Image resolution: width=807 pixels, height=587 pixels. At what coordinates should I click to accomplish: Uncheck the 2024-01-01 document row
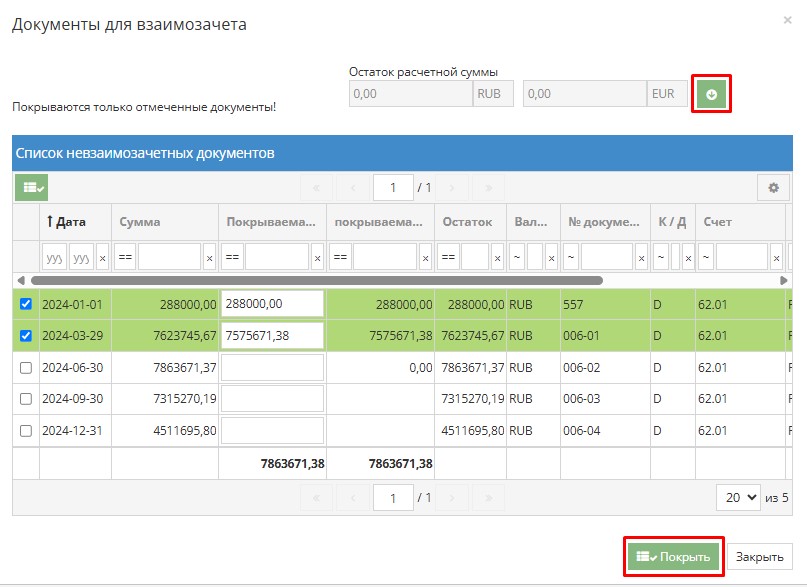(x=26, y=304)
